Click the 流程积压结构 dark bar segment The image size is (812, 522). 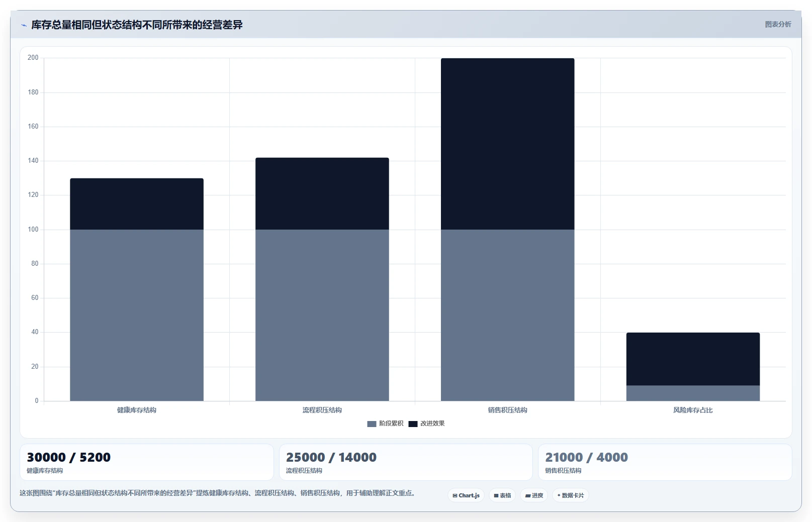(x=322, y=194)
